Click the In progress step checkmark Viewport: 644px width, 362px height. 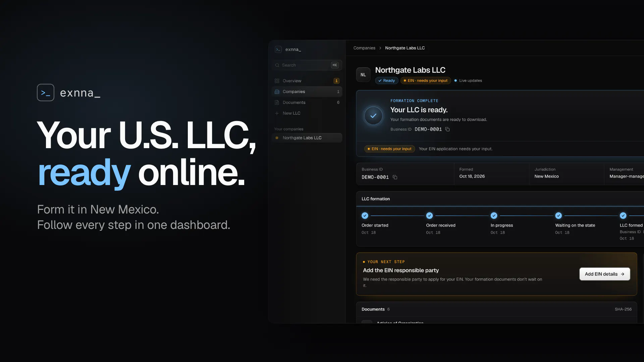tap(494, 216)
